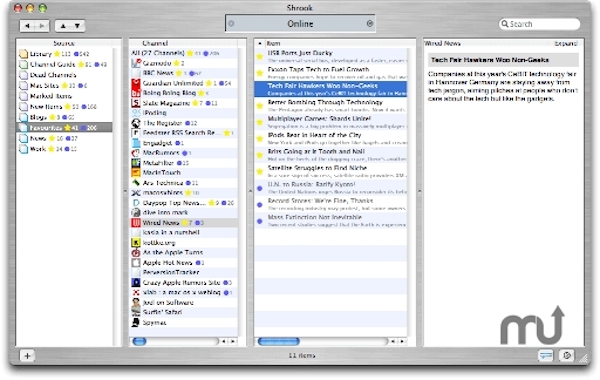Click the Ars Technica channel icon

pyautogui.click(x=136, y=183)
